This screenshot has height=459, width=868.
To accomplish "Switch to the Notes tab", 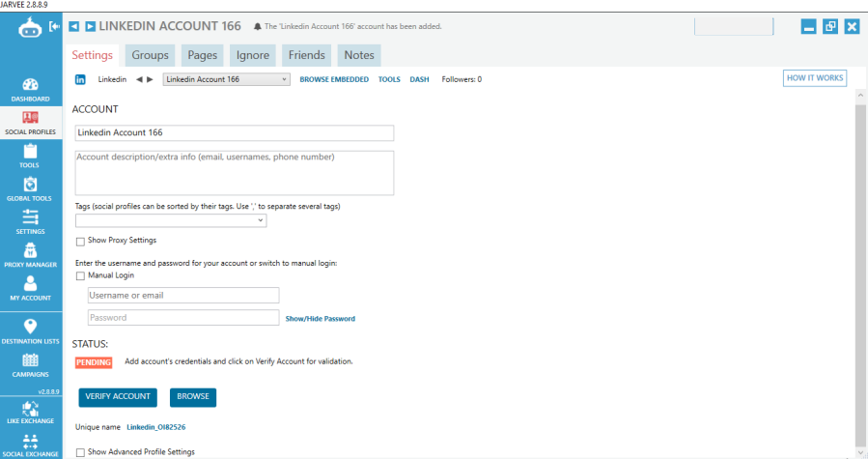I will pyautogui.click(x=359, y=55).
